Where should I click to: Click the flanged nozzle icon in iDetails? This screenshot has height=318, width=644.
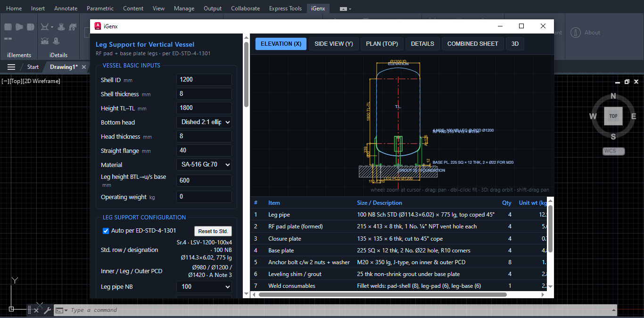(61, 27)
